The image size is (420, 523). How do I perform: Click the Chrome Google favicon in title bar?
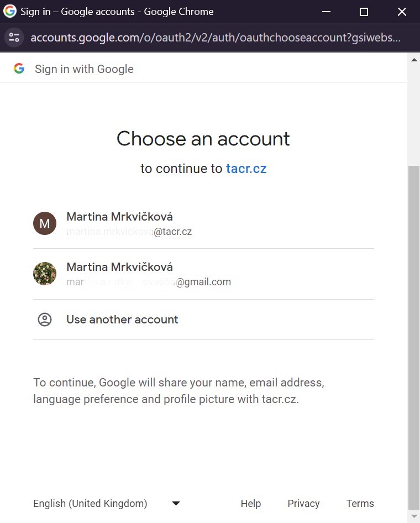pyautogui.click(x=9, y=11)
